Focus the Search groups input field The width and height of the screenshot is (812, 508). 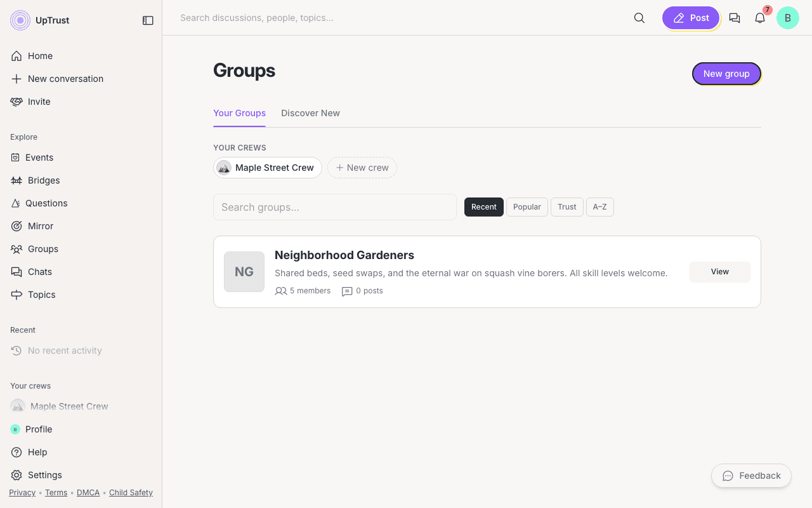click(x=335, y=207)
